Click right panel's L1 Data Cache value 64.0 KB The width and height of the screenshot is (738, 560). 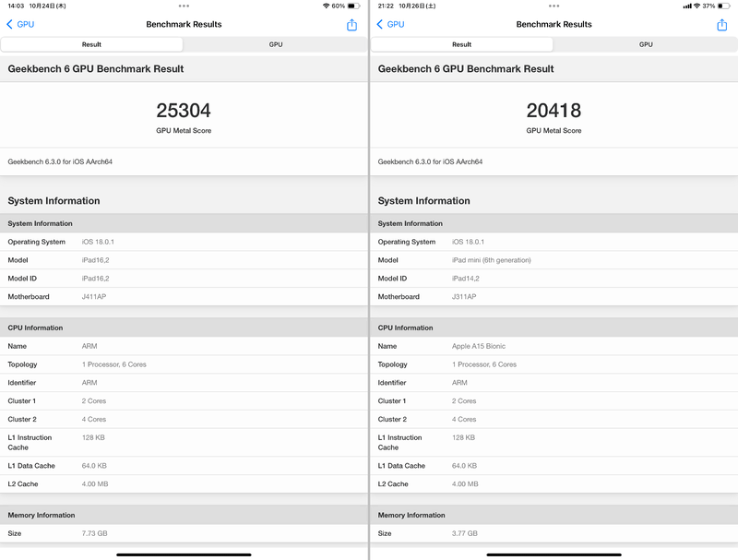click(x=464, y=466)
